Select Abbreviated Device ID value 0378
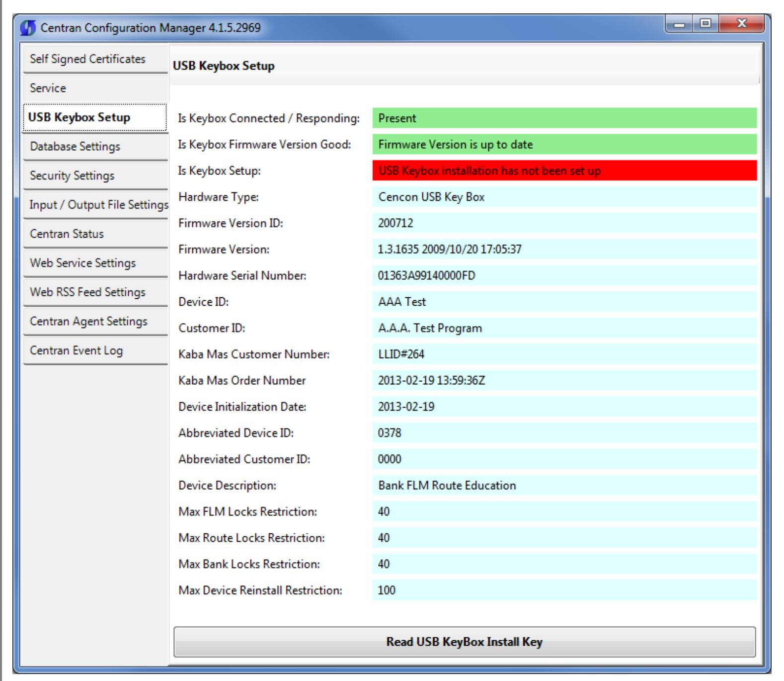The image size is (784, 681). (564, 433)
